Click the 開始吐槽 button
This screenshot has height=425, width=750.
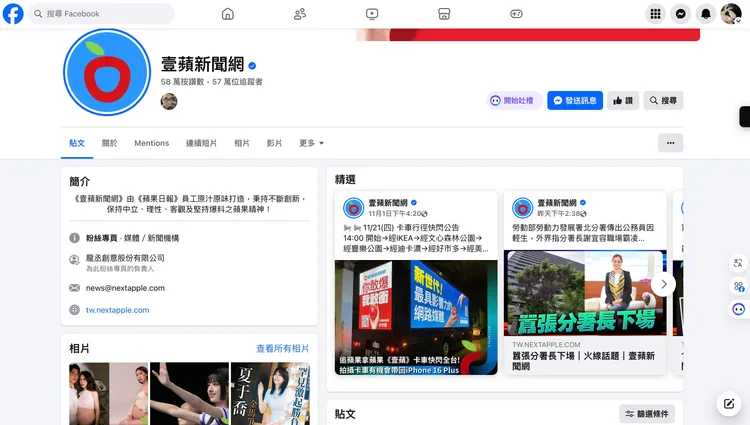pyautogui.click(x=514, y=100)
